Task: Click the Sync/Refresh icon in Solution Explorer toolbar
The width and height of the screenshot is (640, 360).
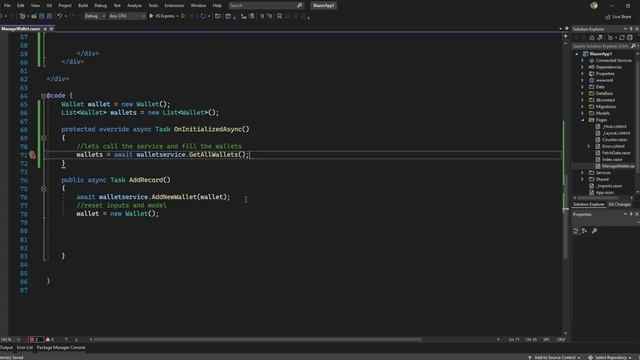Action: pyautogui.click(x=622, y=38)
